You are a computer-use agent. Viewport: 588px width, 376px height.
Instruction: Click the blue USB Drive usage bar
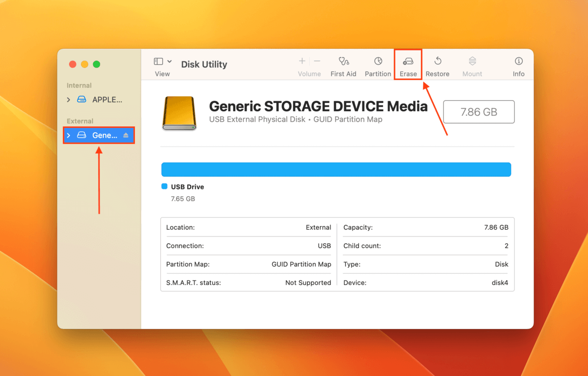click(336, 169)
